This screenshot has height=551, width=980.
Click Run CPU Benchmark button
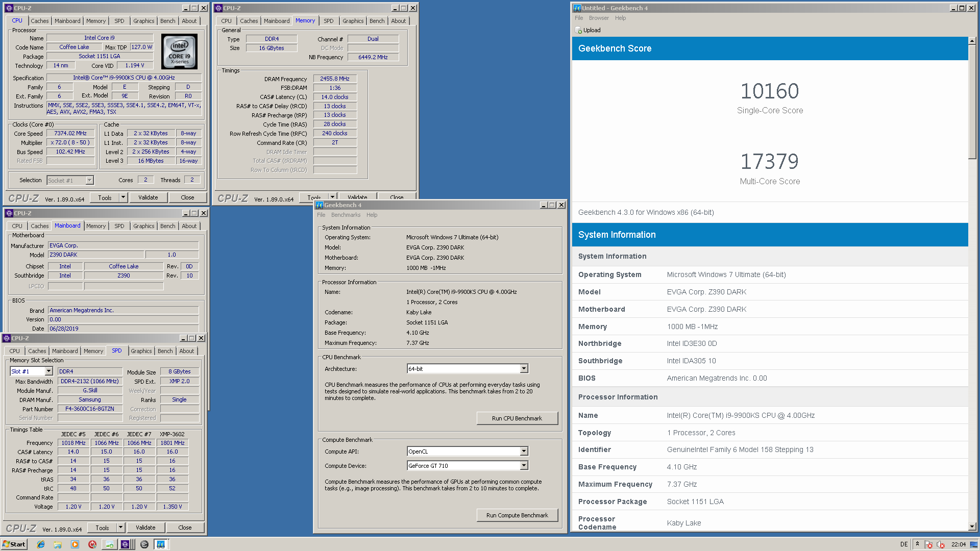[x=517, y=418]
